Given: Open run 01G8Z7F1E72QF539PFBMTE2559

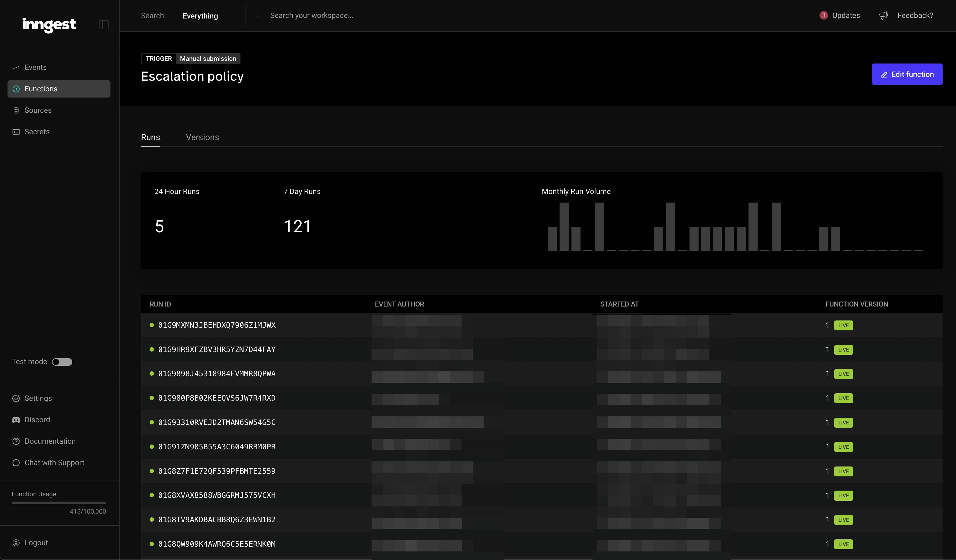Looking at the screenshot, I should pos(217,471).
